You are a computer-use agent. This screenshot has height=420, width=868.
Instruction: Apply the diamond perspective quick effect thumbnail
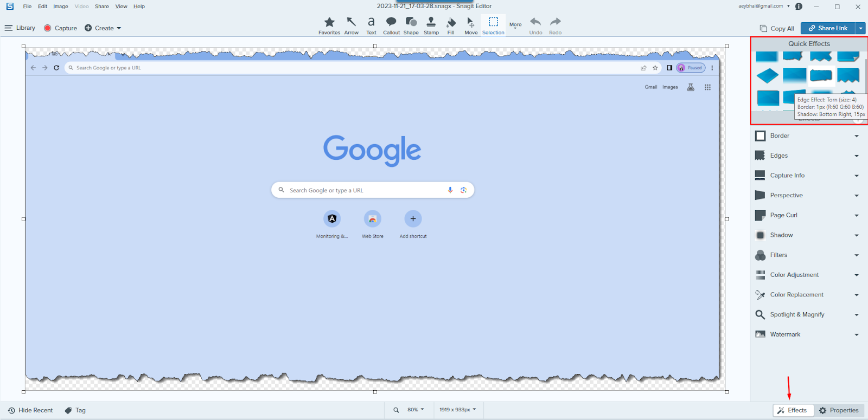coord(768,76)
